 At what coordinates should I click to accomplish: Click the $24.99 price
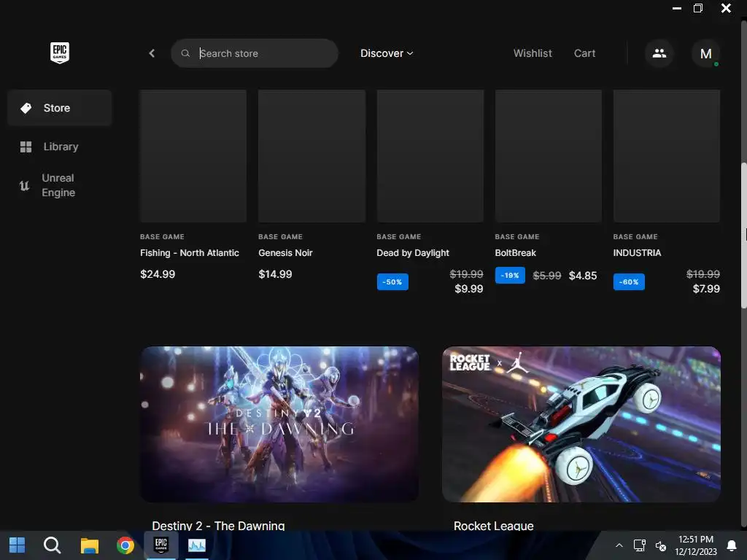point(158,274)
